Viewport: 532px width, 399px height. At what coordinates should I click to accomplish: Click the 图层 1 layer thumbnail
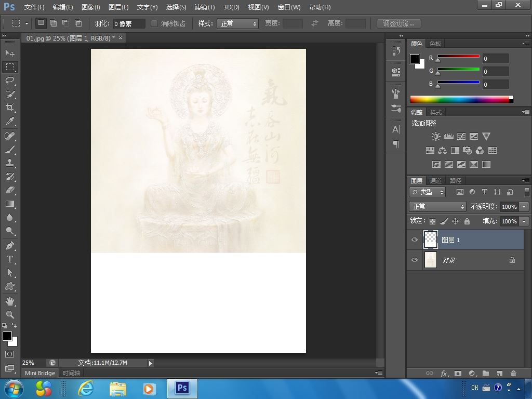pos(431,240)
